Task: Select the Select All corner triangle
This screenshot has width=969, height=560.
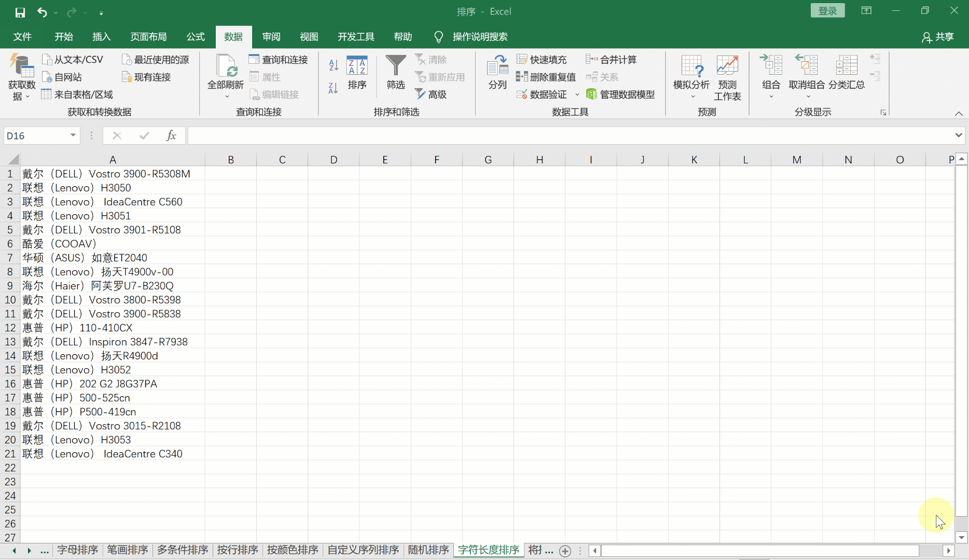Action: (13, 160)
